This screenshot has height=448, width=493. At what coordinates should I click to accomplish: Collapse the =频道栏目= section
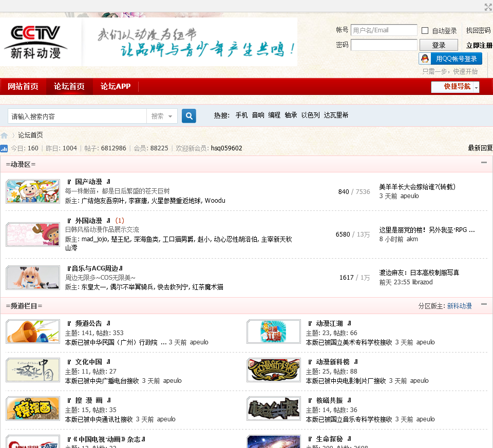click(484, 304)
